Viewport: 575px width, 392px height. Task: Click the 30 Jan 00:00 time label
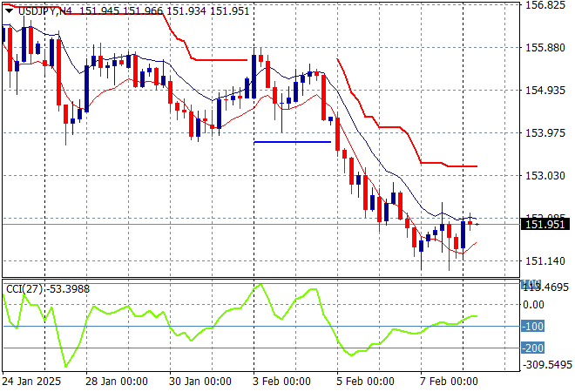pyautogui.click(x=200, y=382)
